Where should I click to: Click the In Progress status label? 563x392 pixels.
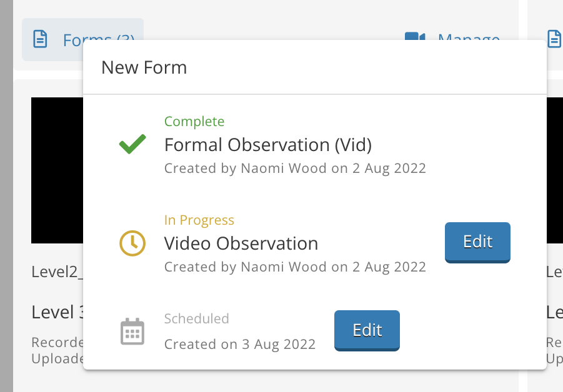pos(199,220)
